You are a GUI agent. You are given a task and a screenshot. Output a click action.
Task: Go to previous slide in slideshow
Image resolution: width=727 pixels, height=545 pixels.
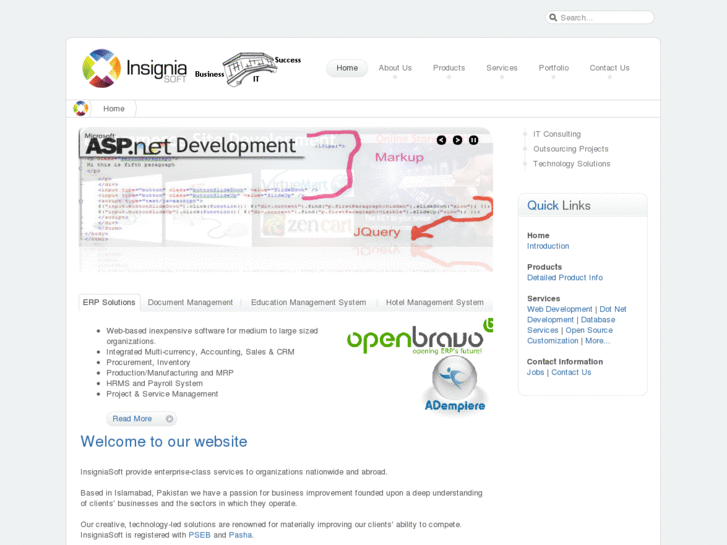pos(441,140)
